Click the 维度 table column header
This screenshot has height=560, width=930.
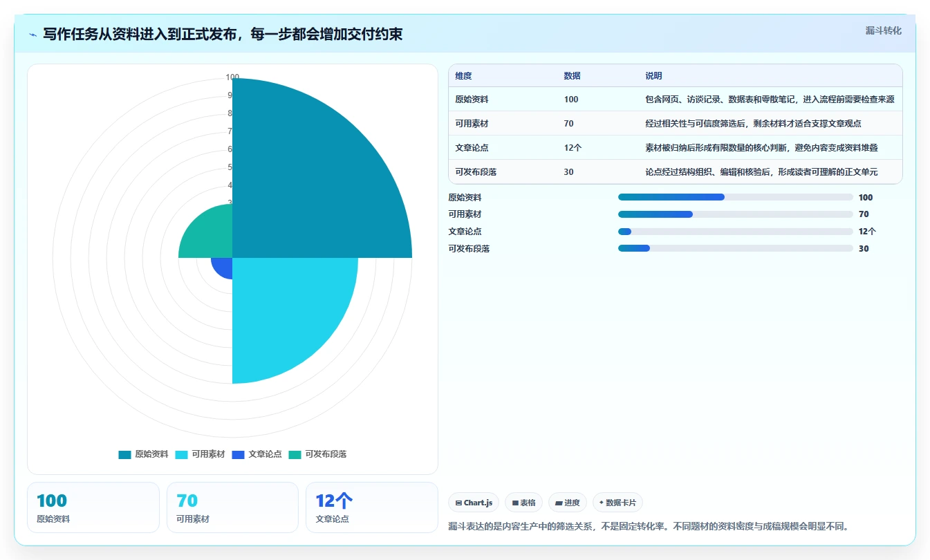(464, 76)
